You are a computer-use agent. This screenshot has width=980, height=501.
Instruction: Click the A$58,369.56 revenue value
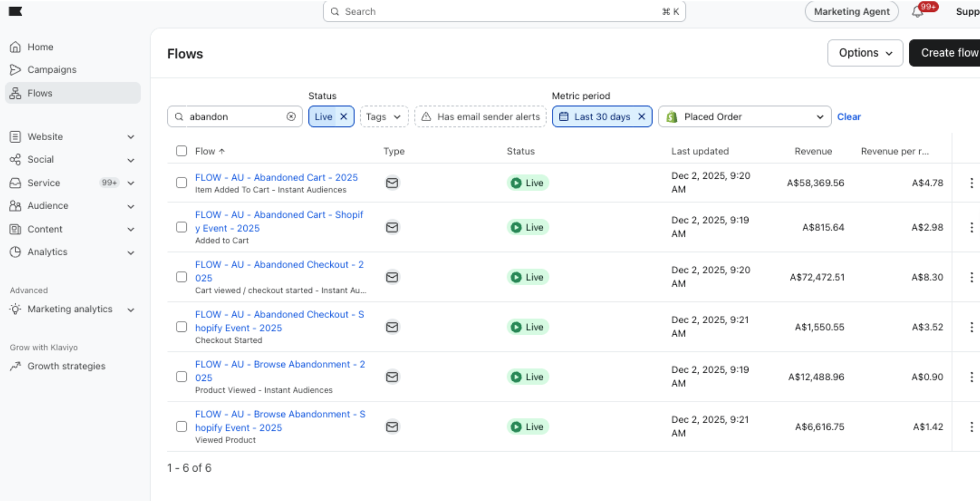click(x=815, y=183)
